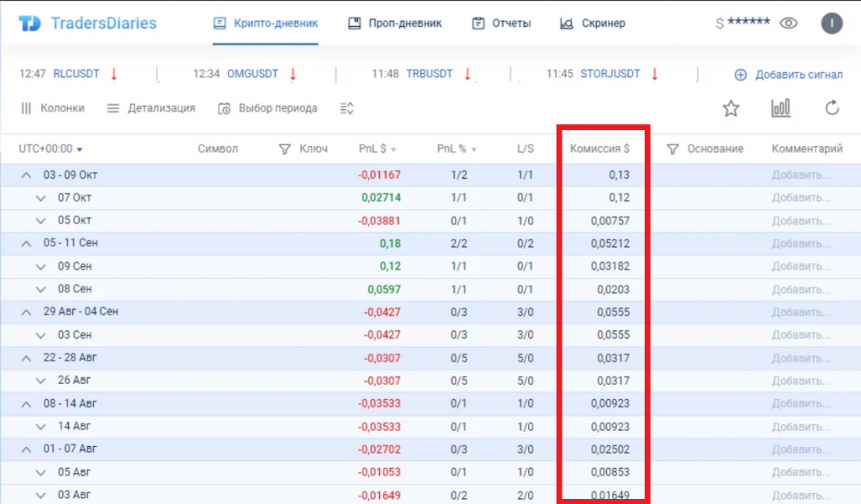Open the OMGUSDT signal link
This screenshot has width=861, height=504.
252,73
